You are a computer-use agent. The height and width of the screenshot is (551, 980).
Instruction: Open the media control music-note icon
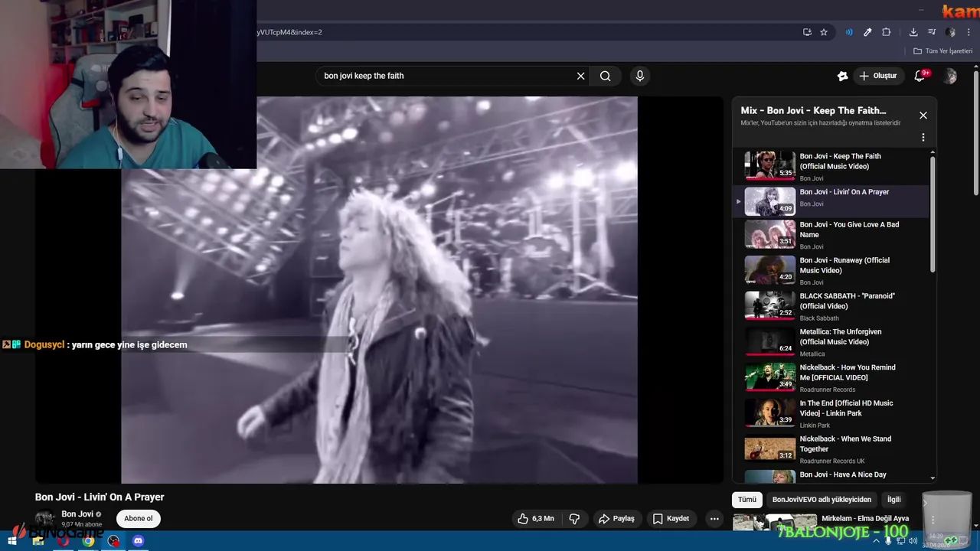[932, 32]
